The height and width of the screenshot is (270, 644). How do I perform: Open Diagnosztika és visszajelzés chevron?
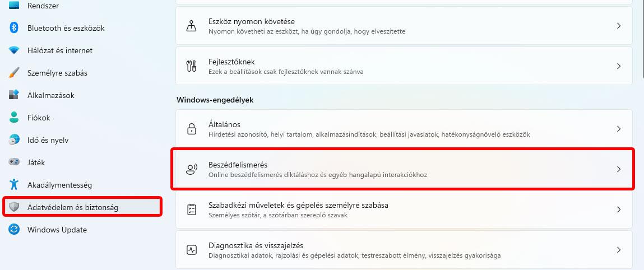click(619, 250)
